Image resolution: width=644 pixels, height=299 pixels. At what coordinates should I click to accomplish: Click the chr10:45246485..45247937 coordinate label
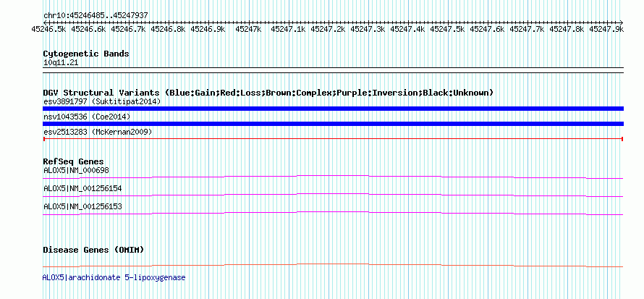96,15
